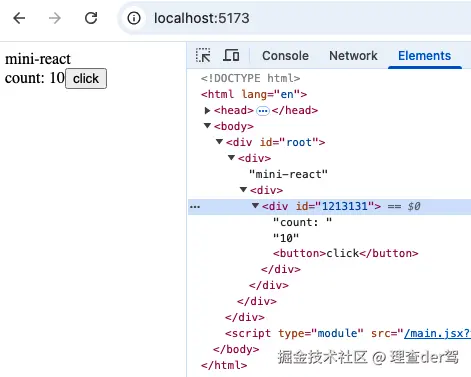Switch to the Console tab
The width and height of the screenshot is (471, 377).
[285, 56]
